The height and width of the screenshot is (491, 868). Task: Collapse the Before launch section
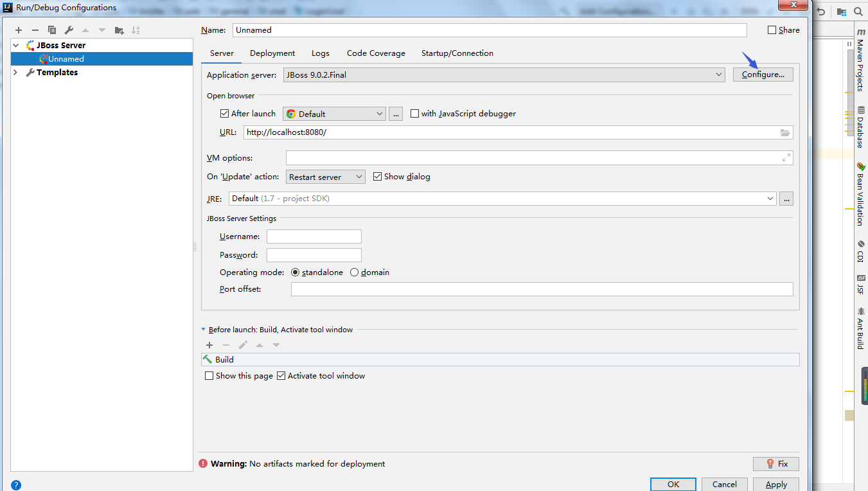(x=204, y=330)
